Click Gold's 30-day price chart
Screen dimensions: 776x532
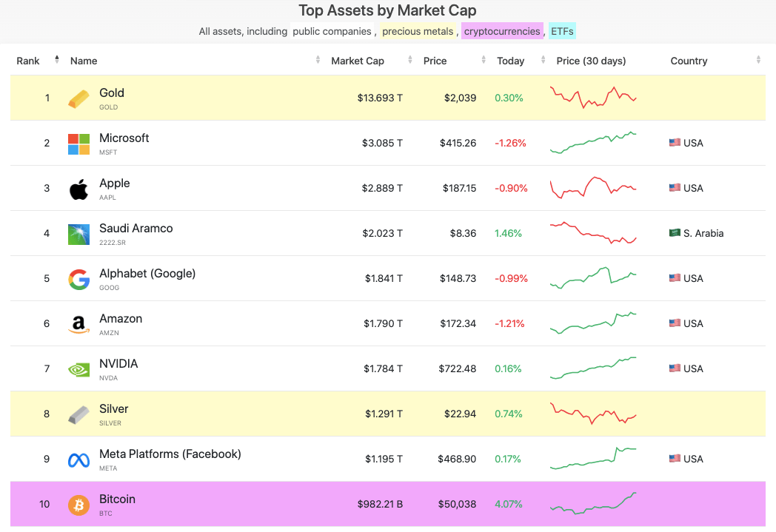pos(593,98)
